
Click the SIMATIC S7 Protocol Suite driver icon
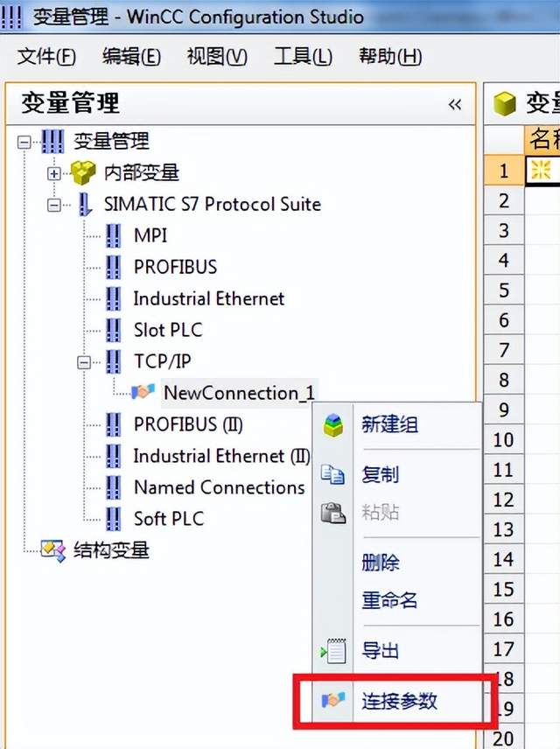point(84,204)
